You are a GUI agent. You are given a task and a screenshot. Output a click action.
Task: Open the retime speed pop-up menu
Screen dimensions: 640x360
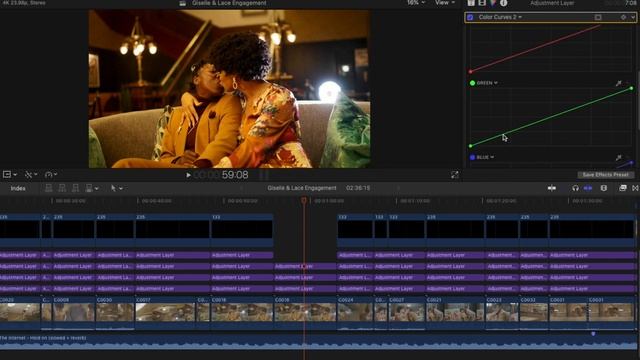click(51, 175)
